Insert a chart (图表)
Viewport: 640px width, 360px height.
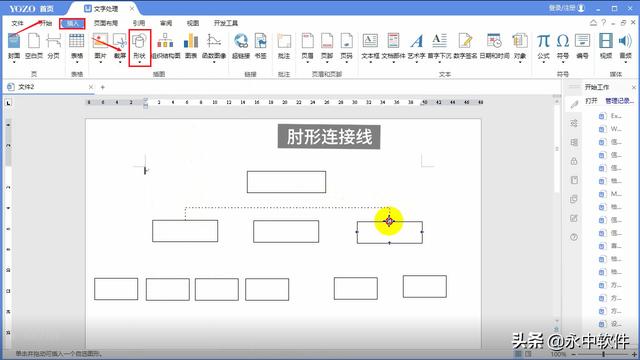(191, 46)
